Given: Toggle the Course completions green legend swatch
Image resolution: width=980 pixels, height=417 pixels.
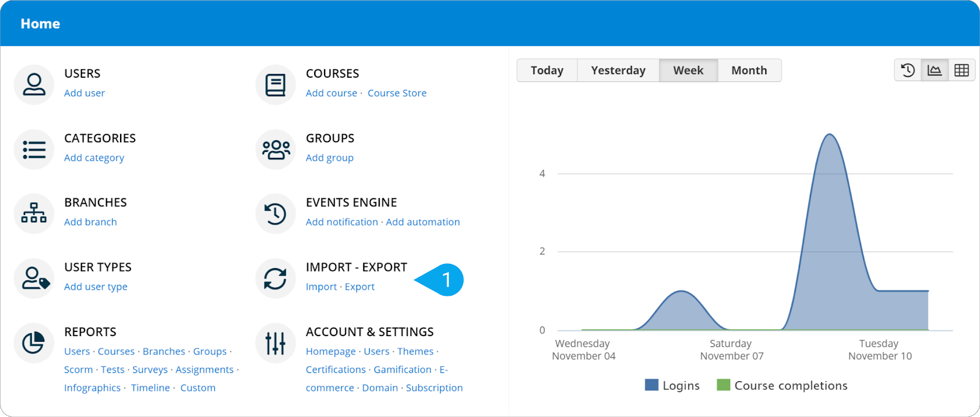Looking at the screenshot, I should 723,385.
